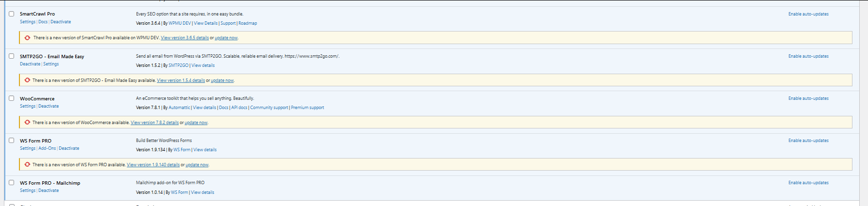Deactivate the WooCommerce plugin

coord(49,106)
